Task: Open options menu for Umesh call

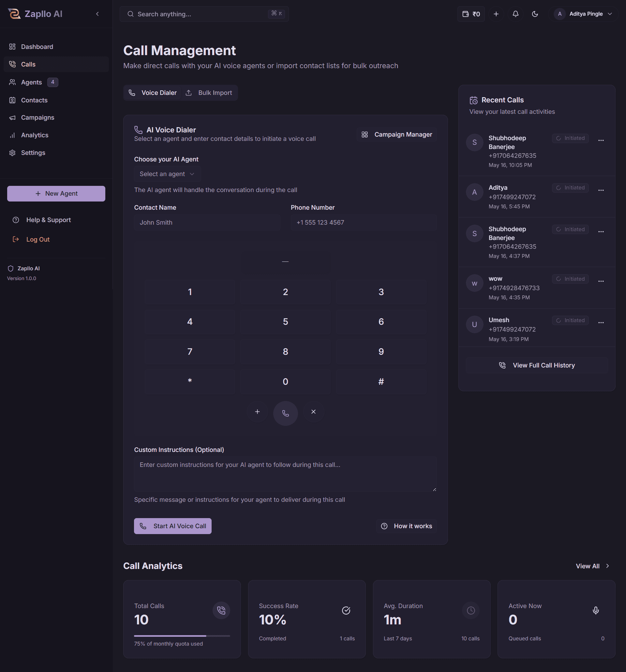Action: click(601, 322)
